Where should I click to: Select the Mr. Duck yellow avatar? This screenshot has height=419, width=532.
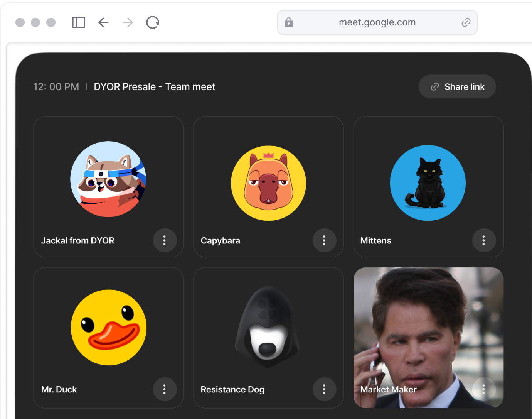[109, 328]
